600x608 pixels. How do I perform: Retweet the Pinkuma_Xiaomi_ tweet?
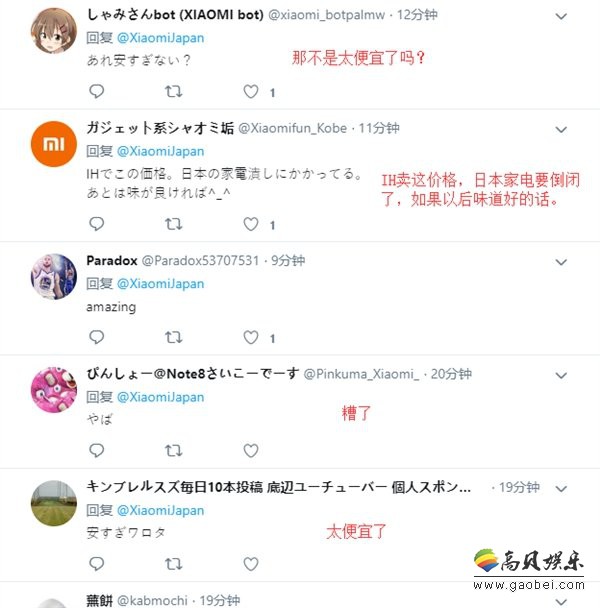pos(173,451)
